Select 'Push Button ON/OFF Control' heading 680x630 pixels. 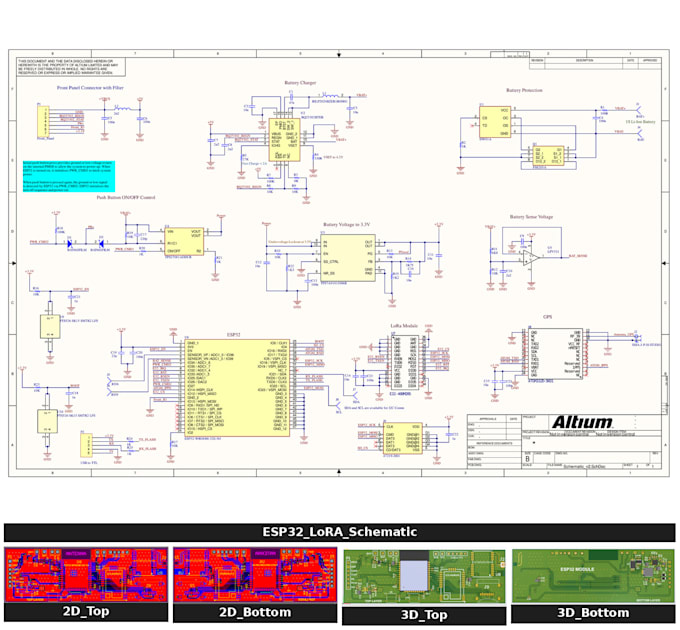126,197
